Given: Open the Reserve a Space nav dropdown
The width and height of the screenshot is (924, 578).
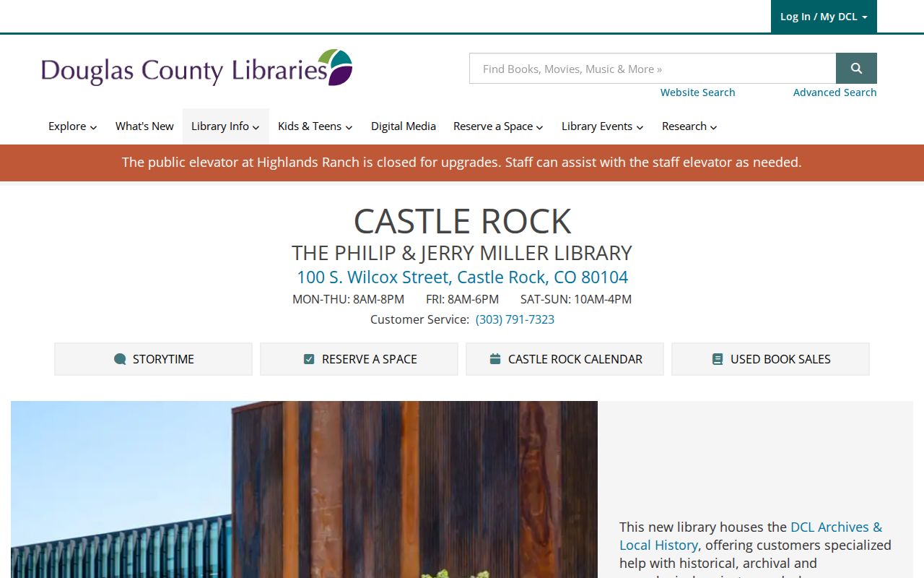Looking at the screenshot, I should pyautogui.click(x=498, y=126).
